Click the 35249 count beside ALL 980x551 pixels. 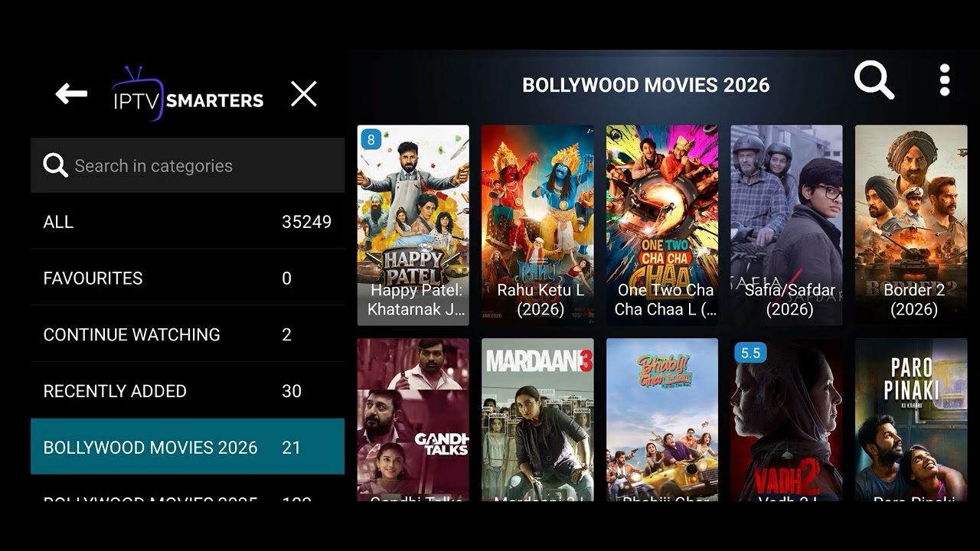[306, 222]
